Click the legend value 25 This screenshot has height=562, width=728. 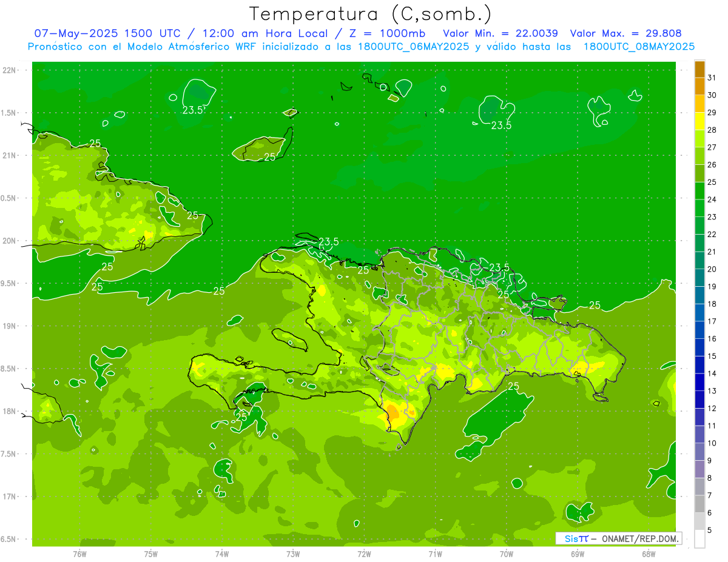pos(712,182)
